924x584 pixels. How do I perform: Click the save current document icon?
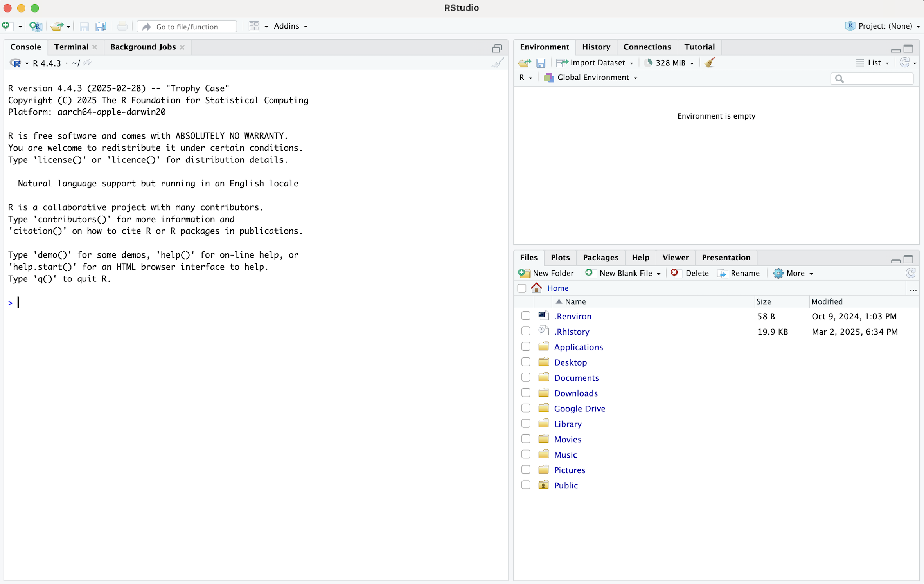coord(84,26)
